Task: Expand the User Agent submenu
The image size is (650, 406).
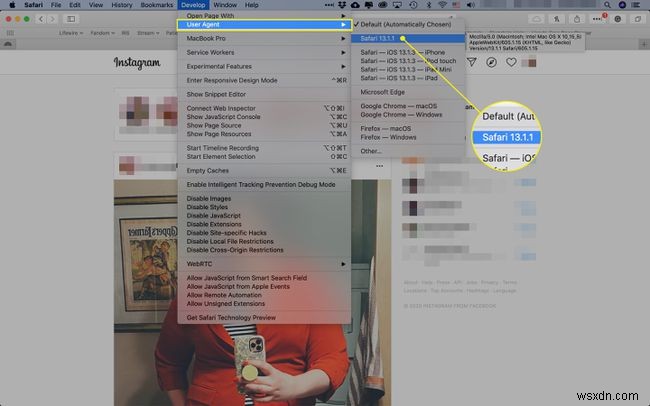Action: pos(264,24)
